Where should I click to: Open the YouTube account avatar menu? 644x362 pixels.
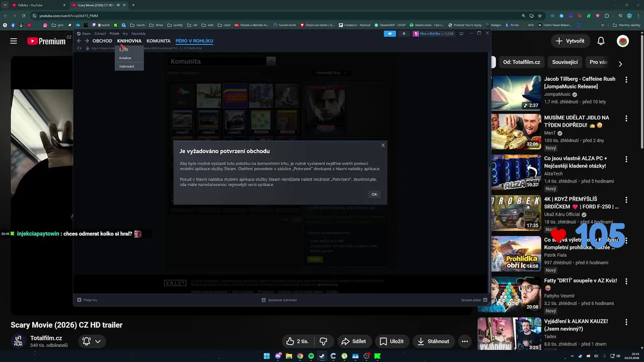pos(623,41)
